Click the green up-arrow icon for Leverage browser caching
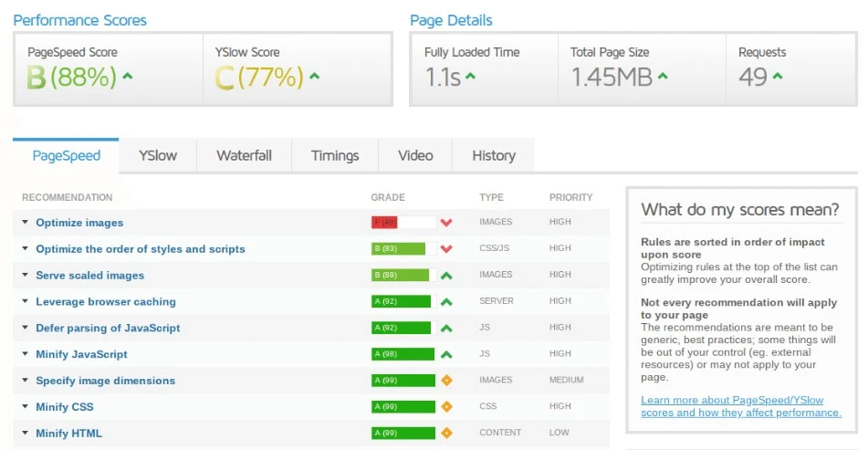The height and width of the screenshot is (450, 868). (x=446, y=301)
